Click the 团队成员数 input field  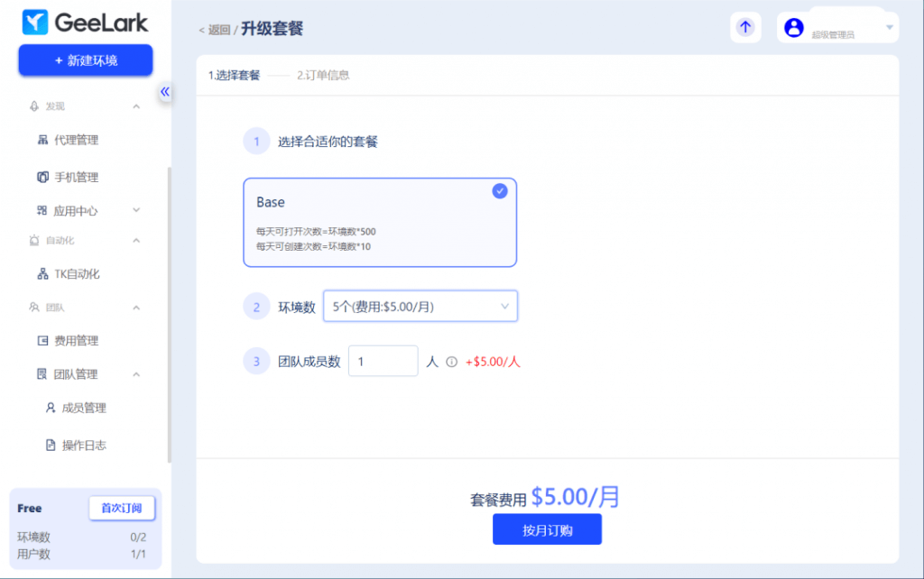(x=383, y=362)
